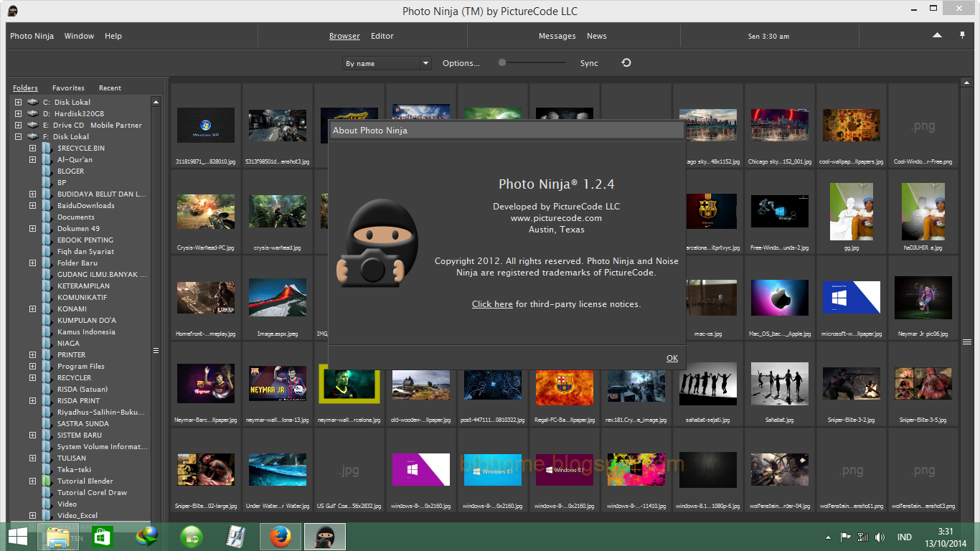The width and height of the screenshot is (980, 551).
Task: Open Internet Download Manager on the taskbar
Action: click(x=148, y=536)
